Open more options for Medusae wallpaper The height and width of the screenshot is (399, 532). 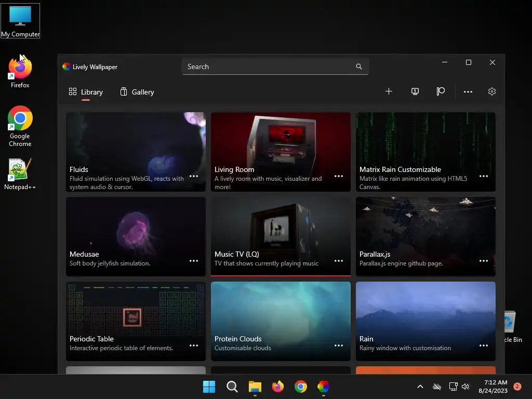tap(194, 261)
